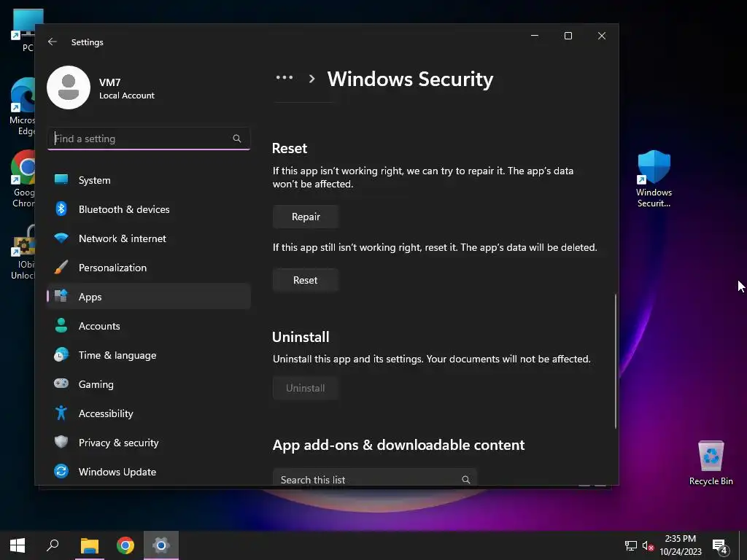
Task: Click the Accounts person icon
Action: click(61, 325)
